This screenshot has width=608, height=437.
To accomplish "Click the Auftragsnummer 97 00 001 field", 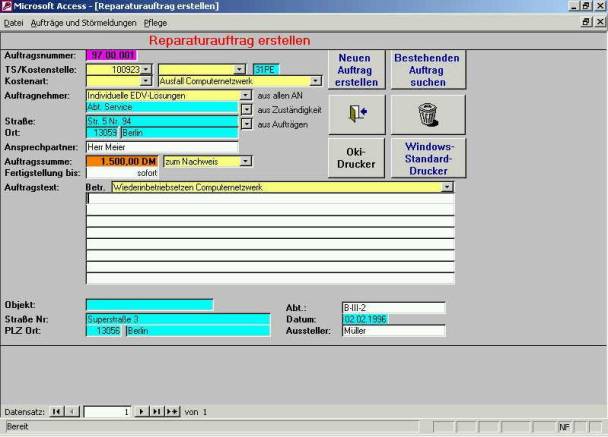I will point(112,55).
